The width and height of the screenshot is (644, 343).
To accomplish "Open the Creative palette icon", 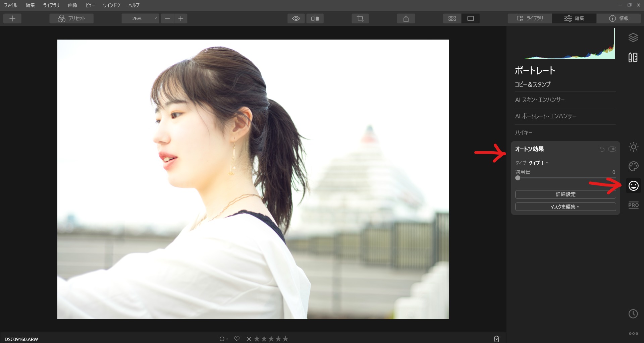I will (633, 166).
